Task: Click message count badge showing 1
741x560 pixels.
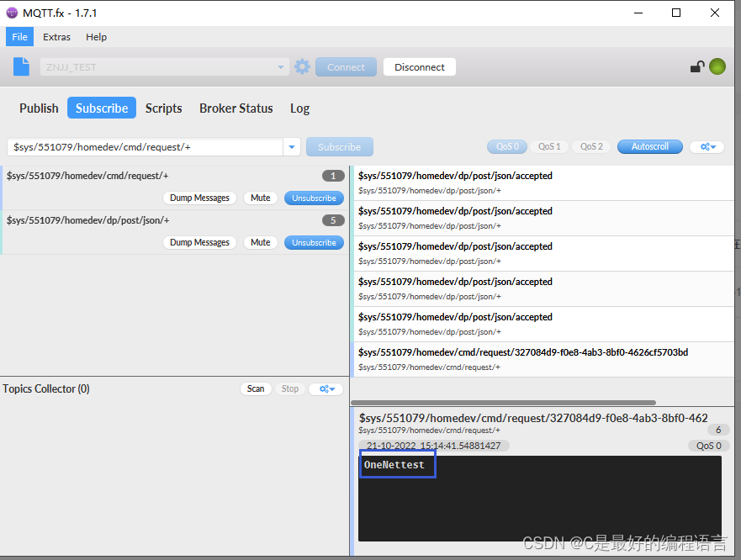Action: [333, 176]
